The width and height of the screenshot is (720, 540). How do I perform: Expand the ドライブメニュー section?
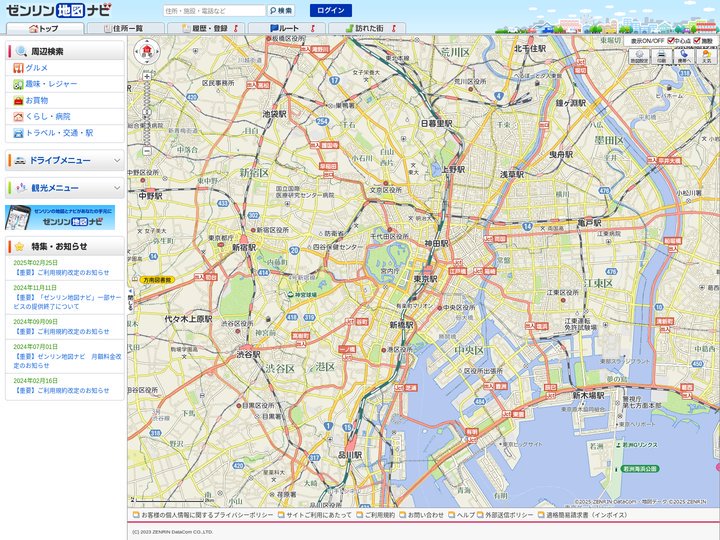65,160
